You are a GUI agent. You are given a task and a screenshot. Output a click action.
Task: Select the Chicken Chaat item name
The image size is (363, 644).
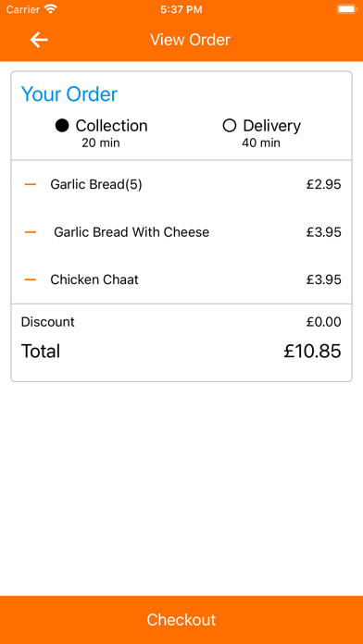(94, 279)
